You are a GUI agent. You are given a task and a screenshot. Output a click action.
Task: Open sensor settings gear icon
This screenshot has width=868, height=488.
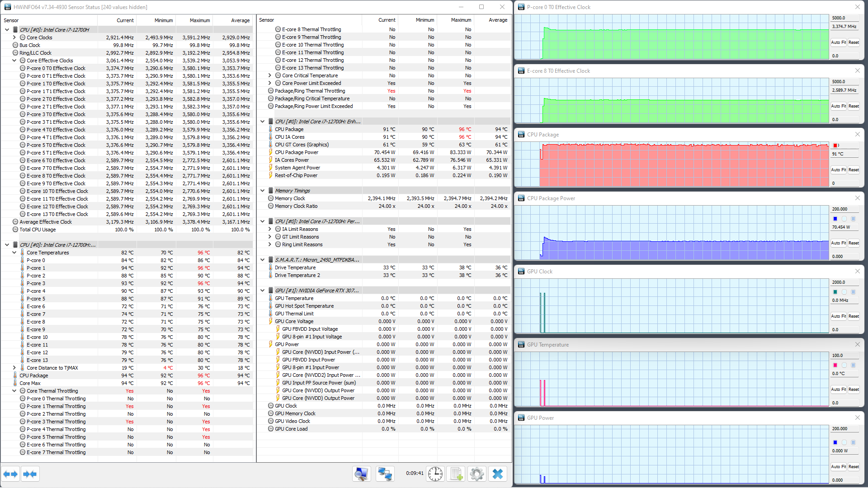(x=476, y=474)
